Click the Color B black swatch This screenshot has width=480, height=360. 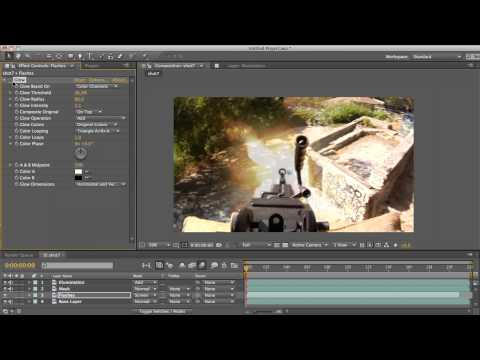point(78,178)
